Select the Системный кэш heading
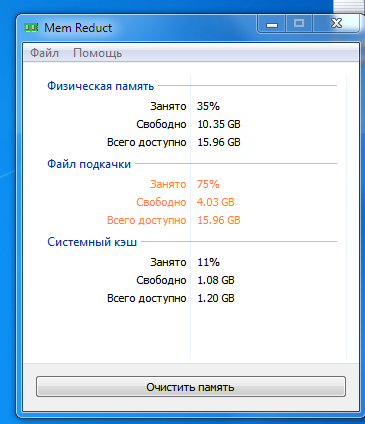The image size is (365, 424). [92, 242]
